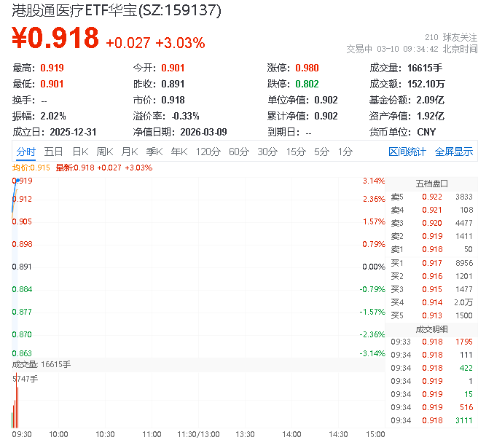
Task: Select the 1分 interval tab
Action: (345, 152)
